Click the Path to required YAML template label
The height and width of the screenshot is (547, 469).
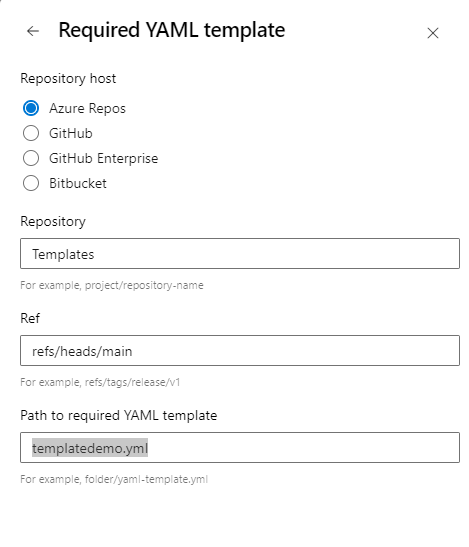tap(119, 415)
